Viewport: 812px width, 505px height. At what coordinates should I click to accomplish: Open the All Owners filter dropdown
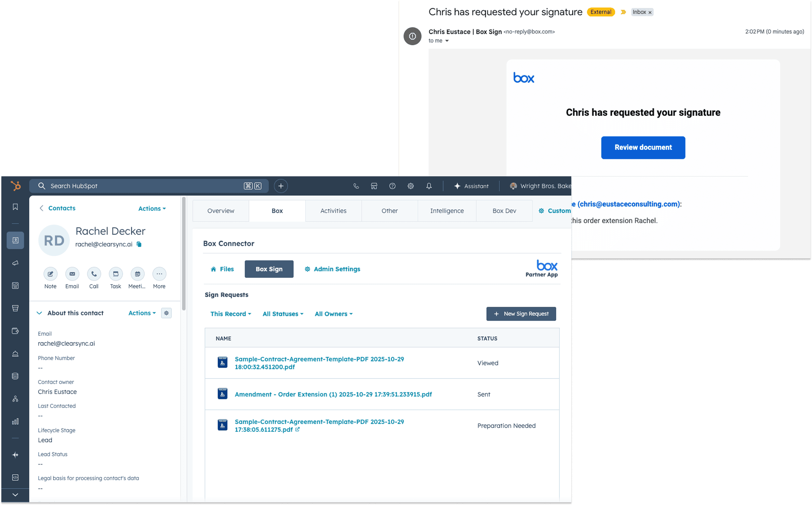point(333,313)
